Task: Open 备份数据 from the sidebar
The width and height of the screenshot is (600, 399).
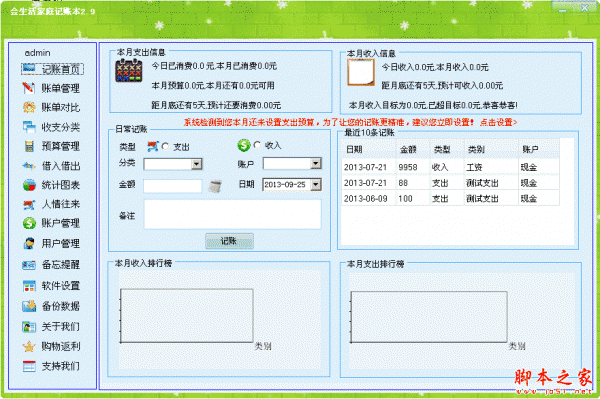Action: [x=61, y=306]
